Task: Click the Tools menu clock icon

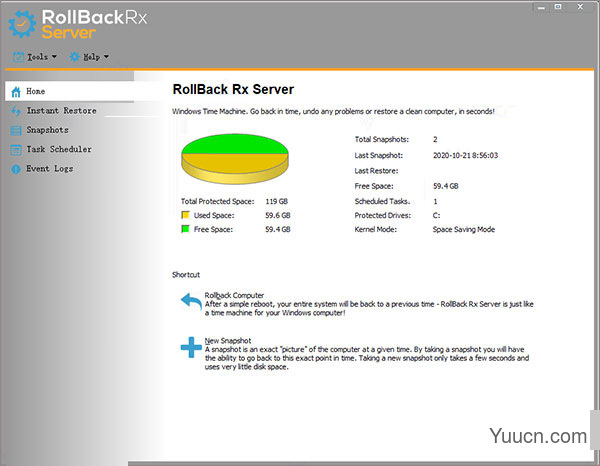Action: (18, 57)
